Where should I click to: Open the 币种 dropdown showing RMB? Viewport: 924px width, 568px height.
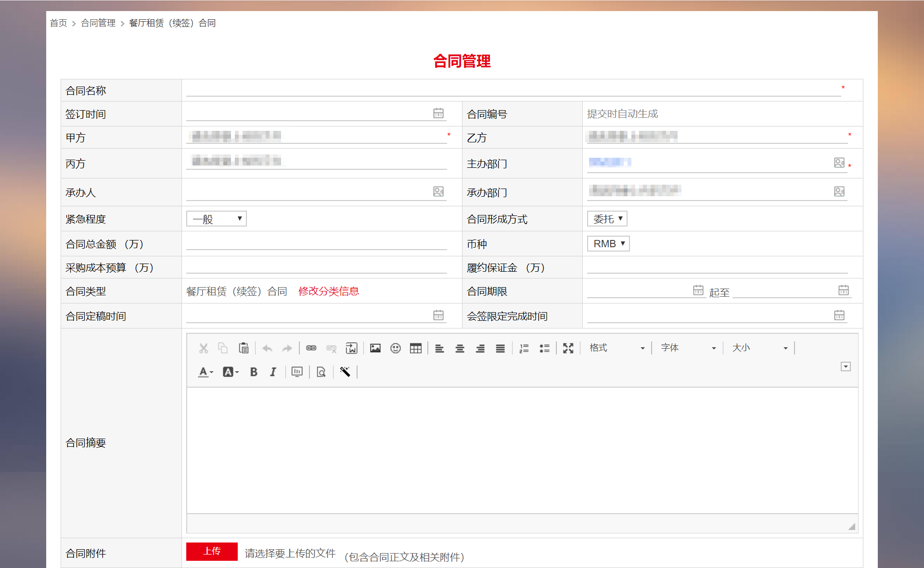pos(608,244)
